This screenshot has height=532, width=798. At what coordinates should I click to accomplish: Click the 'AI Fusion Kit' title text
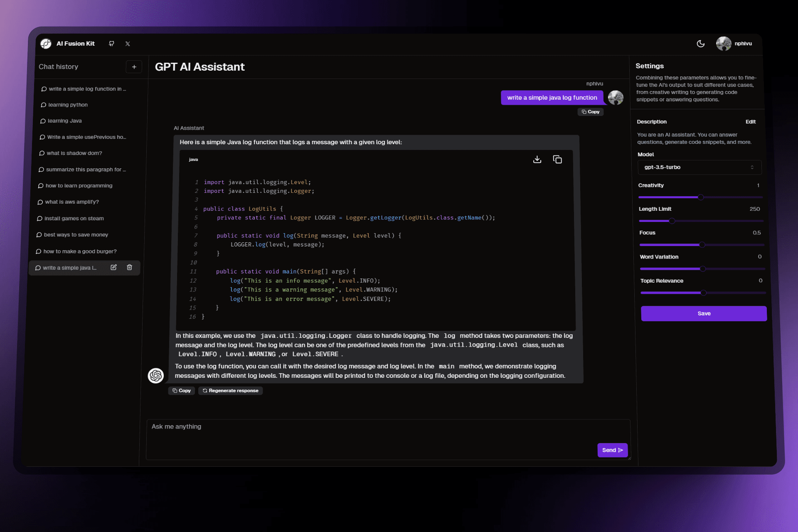pos(75,44)
